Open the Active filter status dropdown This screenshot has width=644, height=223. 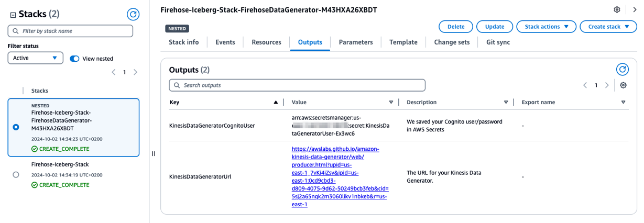coord(35,58)
